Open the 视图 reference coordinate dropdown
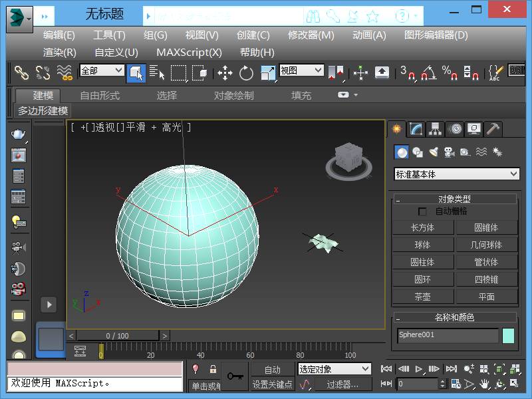This screenshot has height=399, width=532. 301,70
